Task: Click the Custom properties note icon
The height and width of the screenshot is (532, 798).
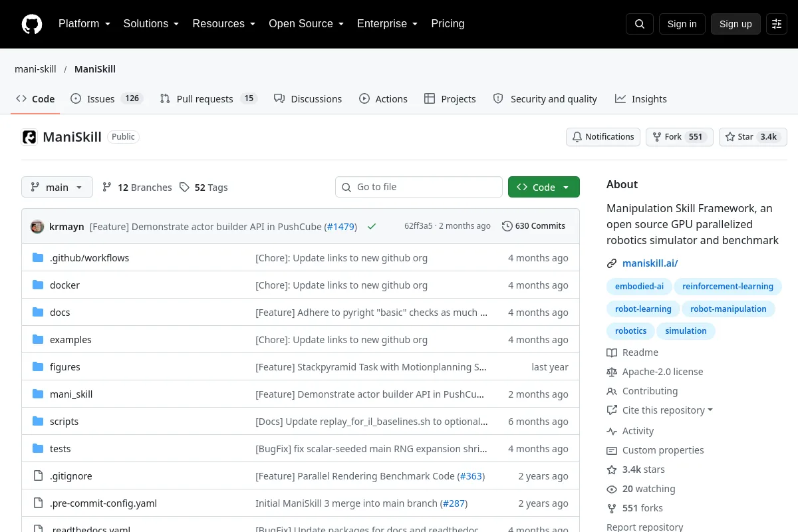Action: (612, 450)
